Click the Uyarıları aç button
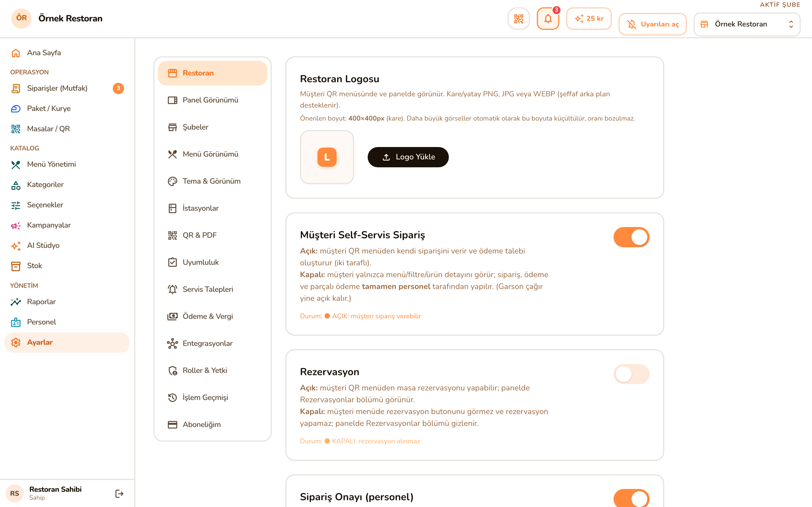Screen dimensions: 812x507 (x=652, y=24)
